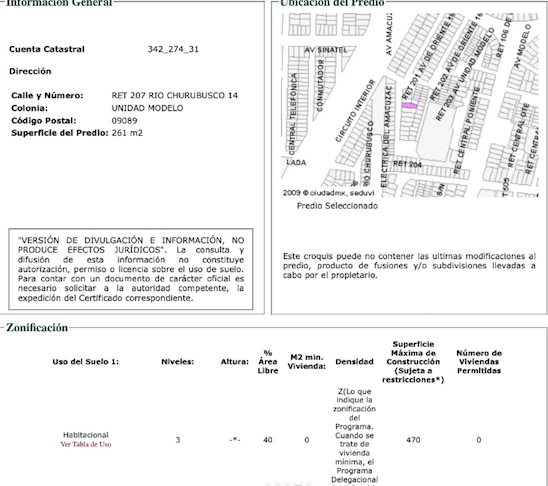548x486 pixels.
Task: Click the Densidad description text cell
Action: pos(354,437)
